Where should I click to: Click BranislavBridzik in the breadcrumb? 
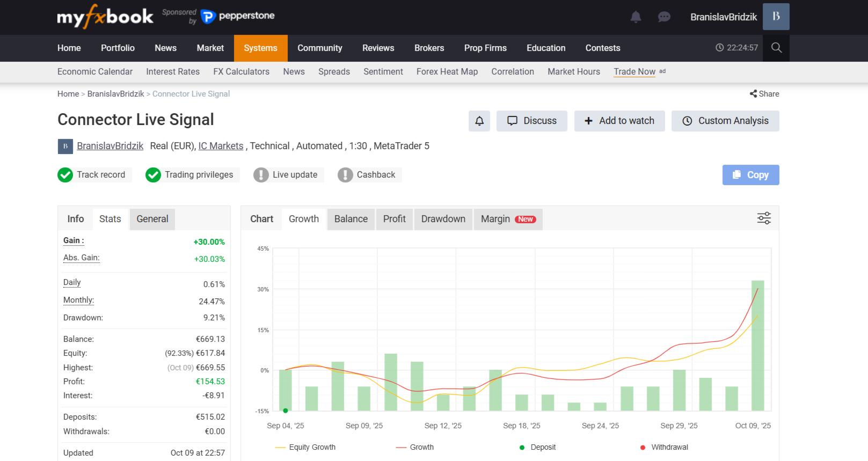pos(116,94)
